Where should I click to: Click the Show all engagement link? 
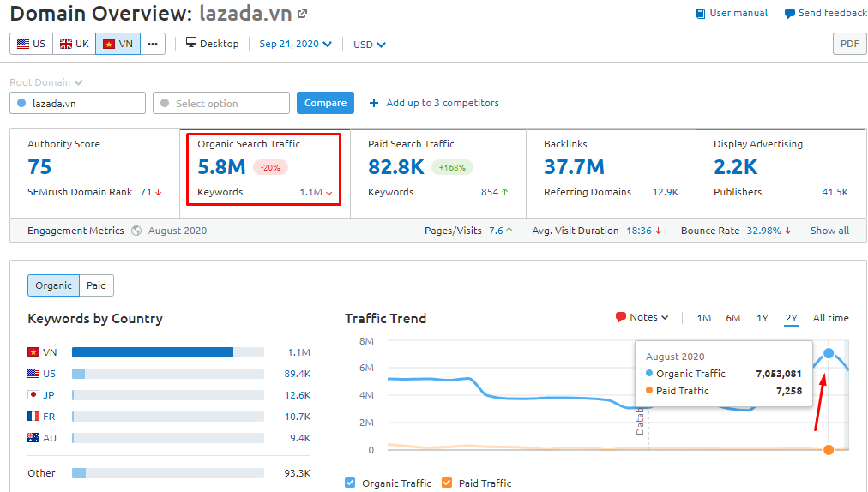(829, 231)
